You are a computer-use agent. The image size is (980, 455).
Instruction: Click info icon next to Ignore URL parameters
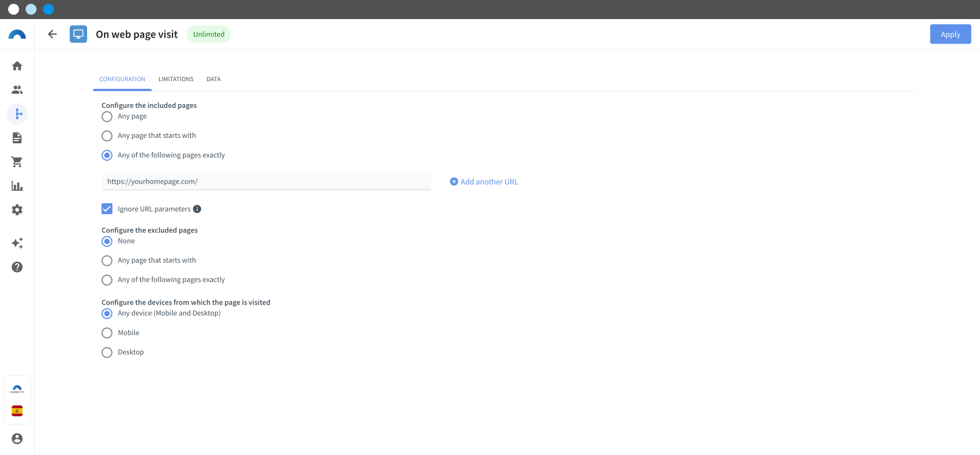pos(197,209)
